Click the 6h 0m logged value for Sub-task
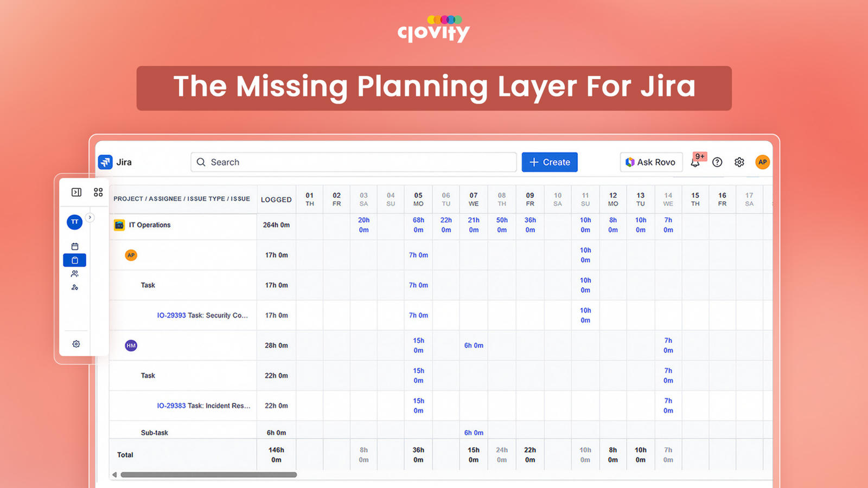Screen dimensions: 868x488 (276, 433)
